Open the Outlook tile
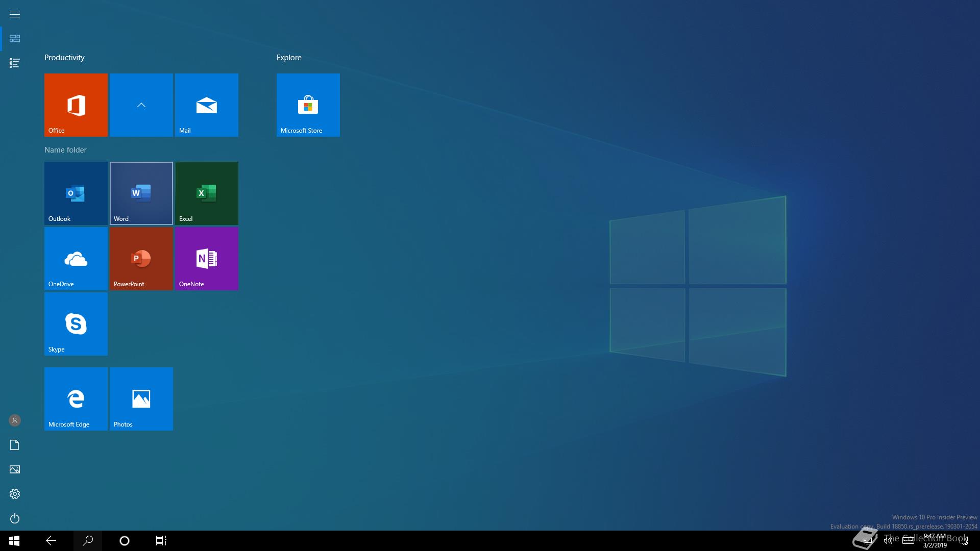Viewport: 980px width, 551px height. (x=76, y=193)
